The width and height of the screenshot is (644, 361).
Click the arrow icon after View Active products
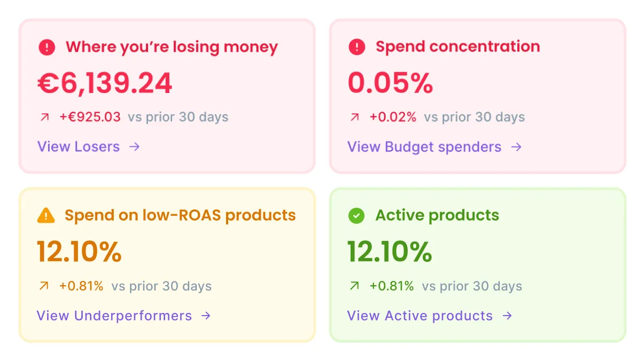click(x=507, y=316)
